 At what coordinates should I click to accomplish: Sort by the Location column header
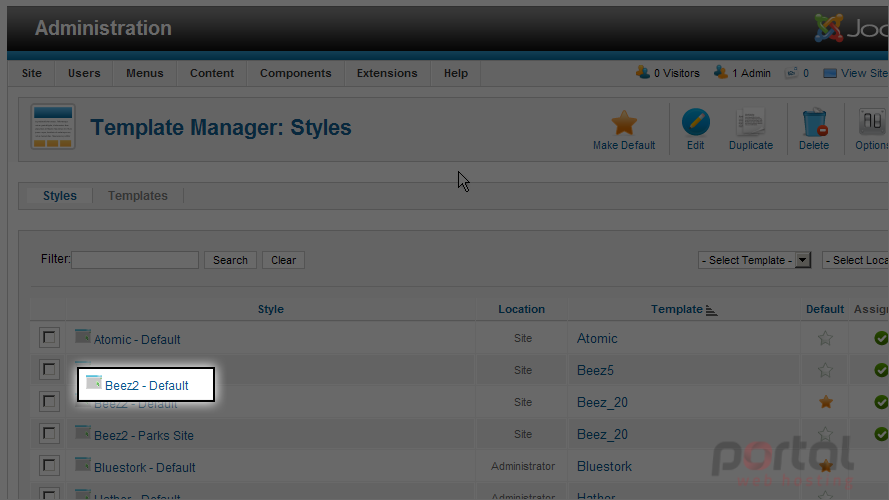pyautogui.click(x=522, y=309)
